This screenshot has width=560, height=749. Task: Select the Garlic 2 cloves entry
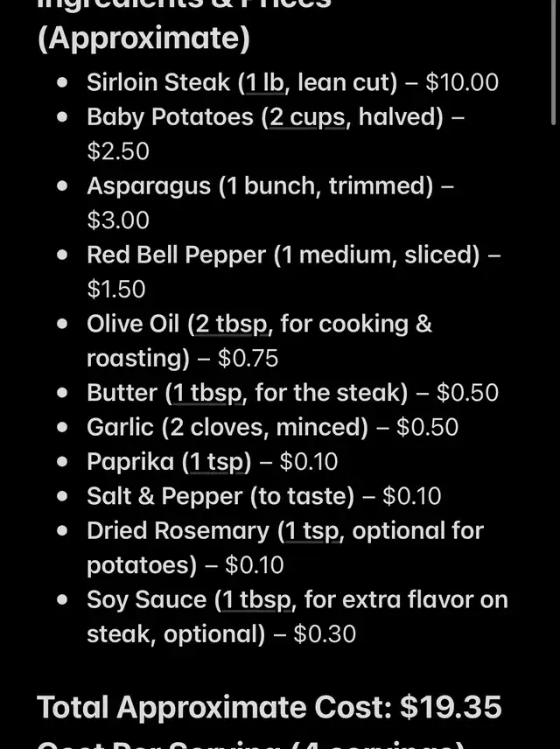click(x=272, y=427)
